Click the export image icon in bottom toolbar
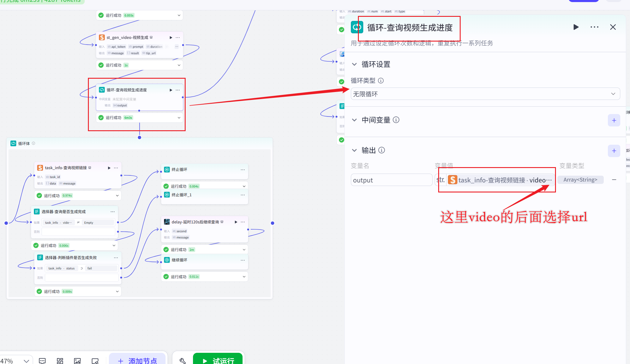The image size is (630, 364). coord(77,360)
